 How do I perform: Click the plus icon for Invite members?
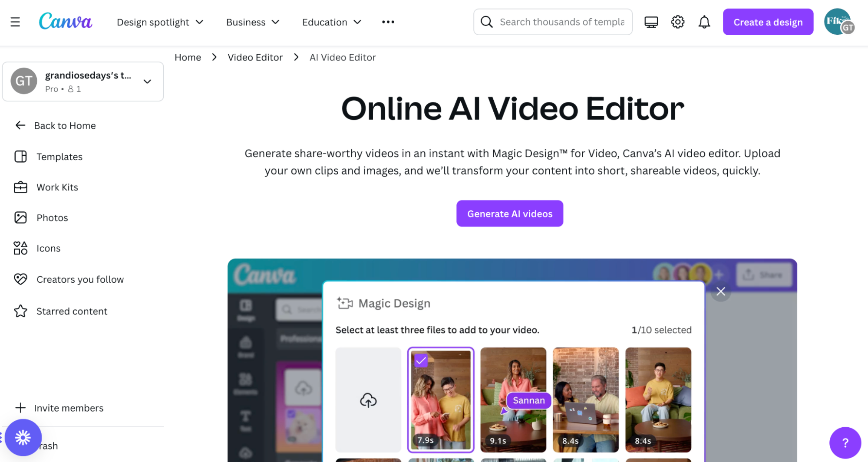pos(20,408)
